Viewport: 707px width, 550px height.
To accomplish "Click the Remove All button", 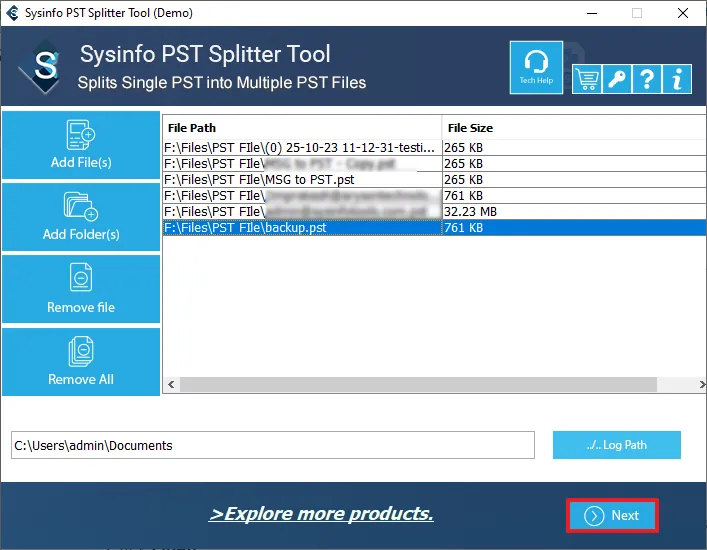I will pos(81,362).
